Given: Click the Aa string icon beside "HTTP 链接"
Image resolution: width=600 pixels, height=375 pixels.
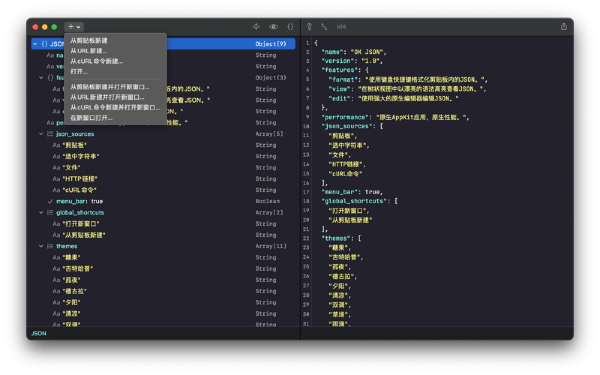Looking at the screenshot, I should click(56, 179).
